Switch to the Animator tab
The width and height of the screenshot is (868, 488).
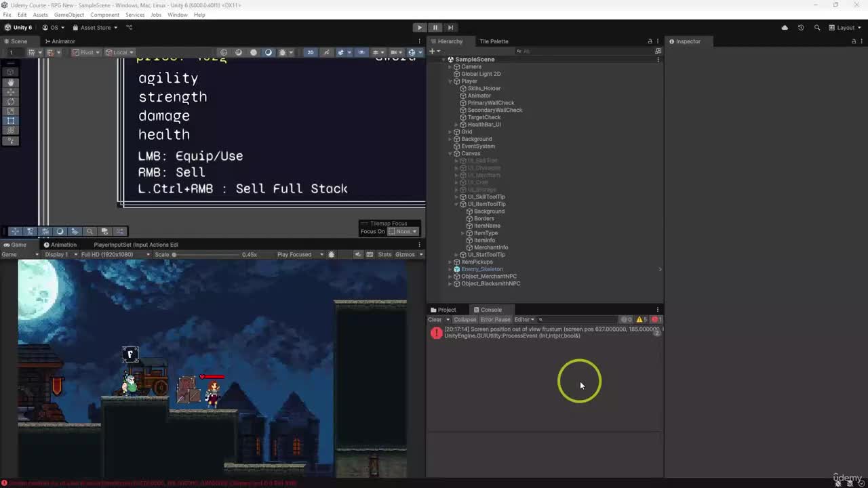60,41
